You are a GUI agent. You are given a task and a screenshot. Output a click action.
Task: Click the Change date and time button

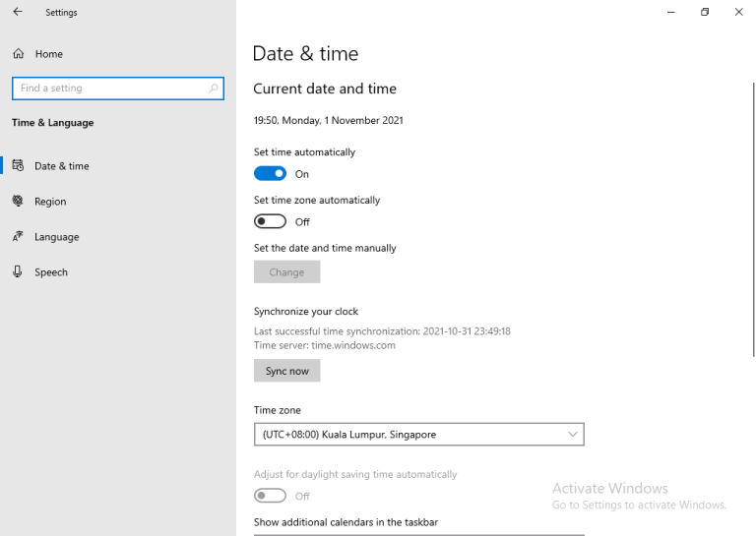coord(286,272)
